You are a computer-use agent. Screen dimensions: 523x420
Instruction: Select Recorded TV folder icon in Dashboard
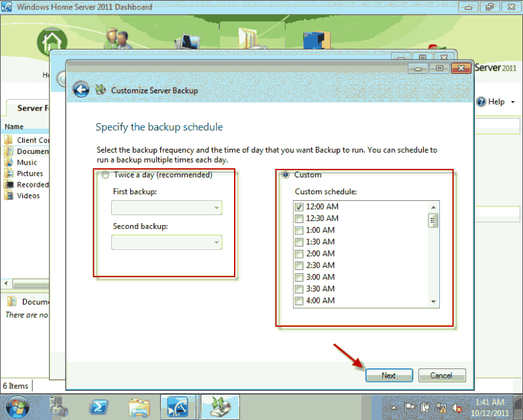[8, 184]
